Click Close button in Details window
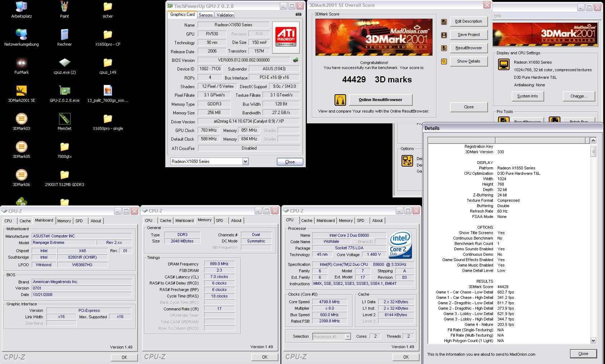The image size is (605, 364). (x=583, y=354)
